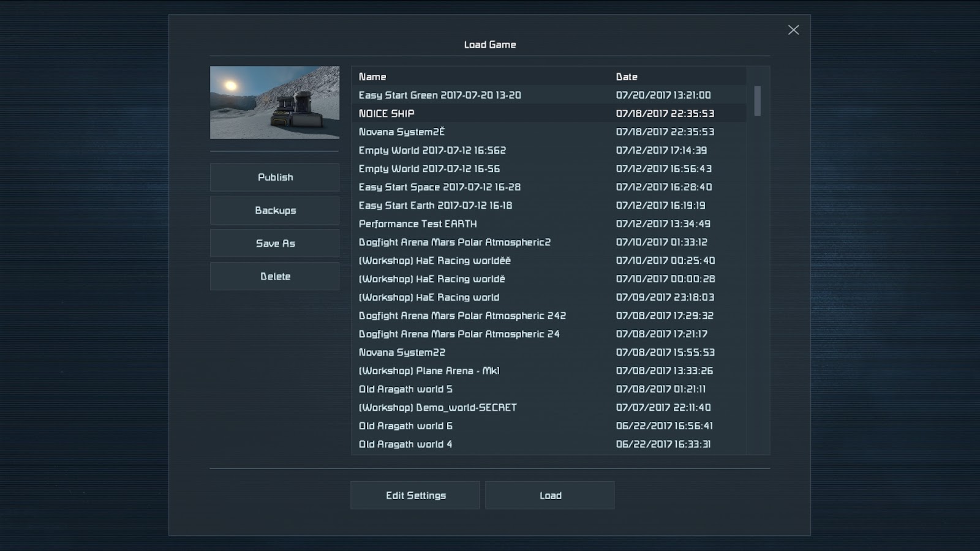This screenshot has height=551, width=980.
Task: Sort saves by the Name column
Action: click(x=372, y=77)
